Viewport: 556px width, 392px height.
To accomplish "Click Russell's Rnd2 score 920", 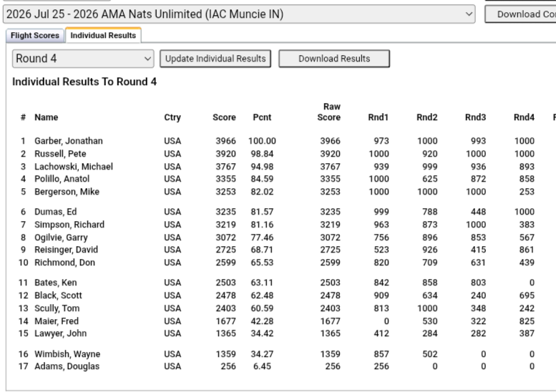I will 430,154.
